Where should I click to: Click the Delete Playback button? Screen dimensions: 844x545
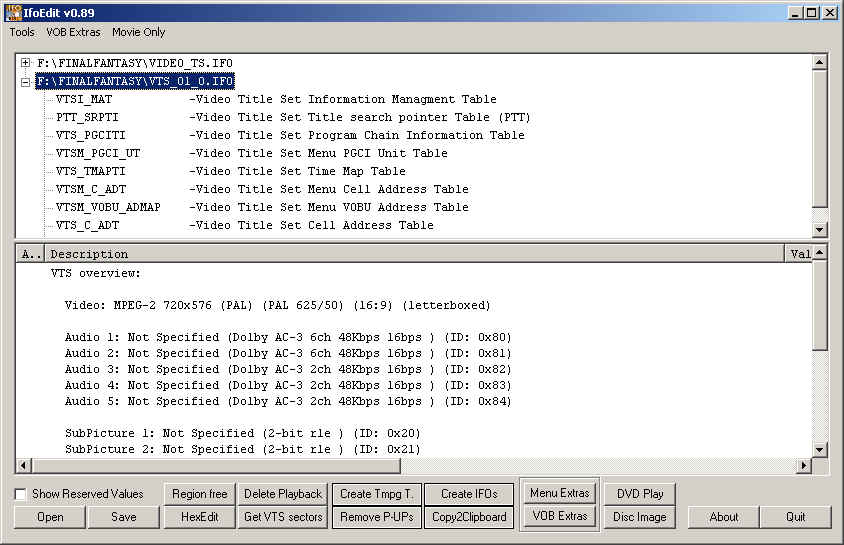[x=283, y=494]
